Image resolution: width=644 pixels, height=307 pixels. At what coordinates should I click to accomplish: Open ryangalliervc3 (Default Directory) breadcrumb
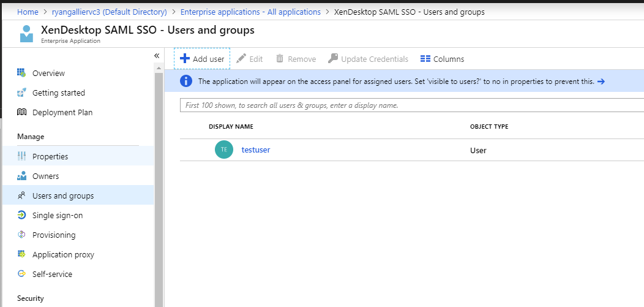109,12
